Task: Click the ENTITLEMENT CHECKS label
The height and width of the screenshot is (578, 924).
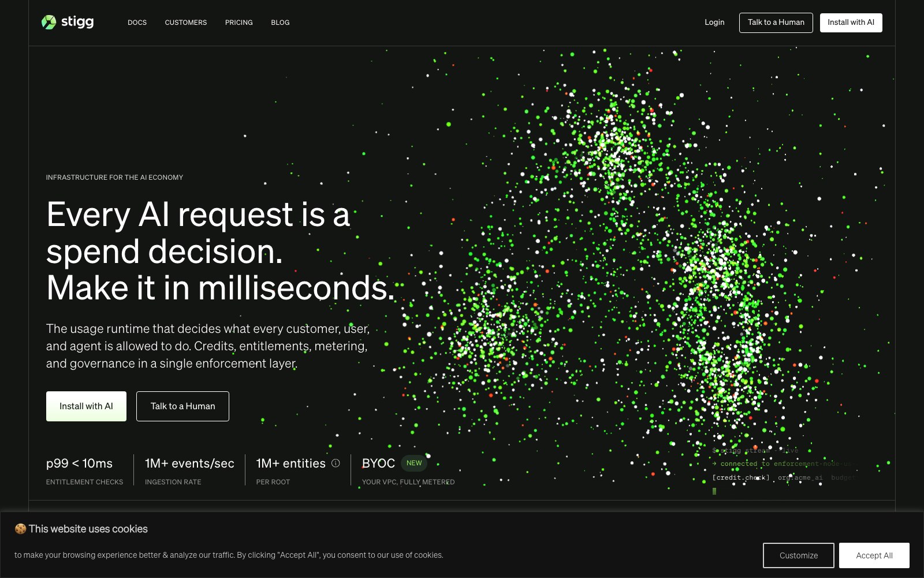Action: pos(84,482)
